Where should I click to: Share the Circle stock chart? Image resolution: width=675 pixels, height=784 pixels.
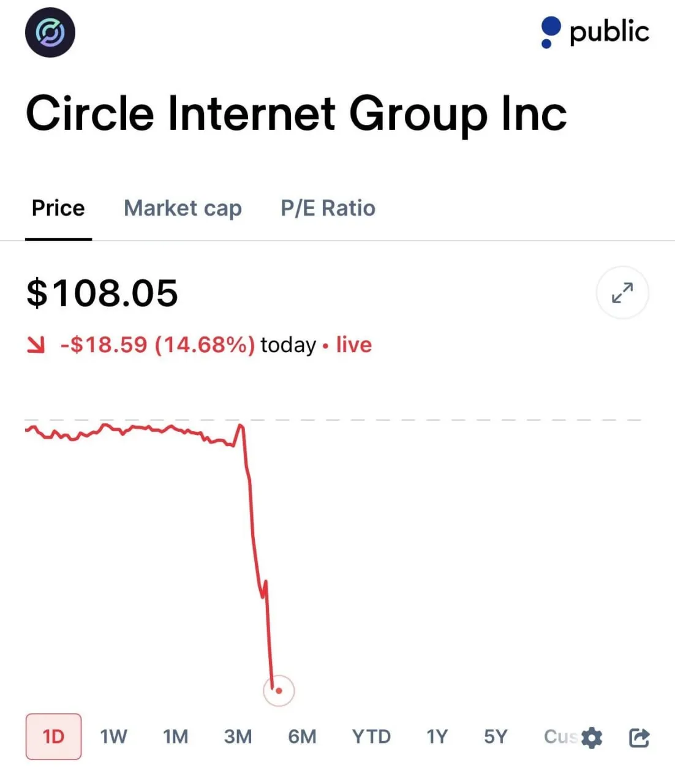(638, 737)
